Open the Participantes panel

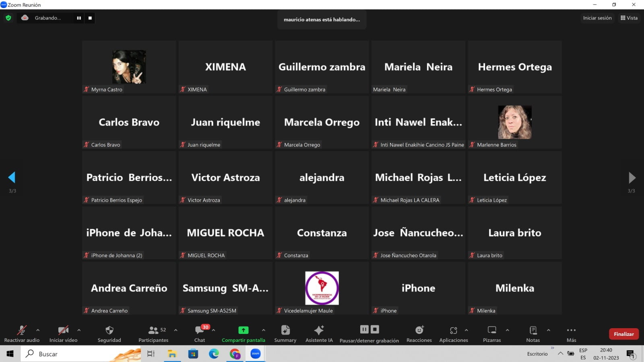tap(153, 330)
